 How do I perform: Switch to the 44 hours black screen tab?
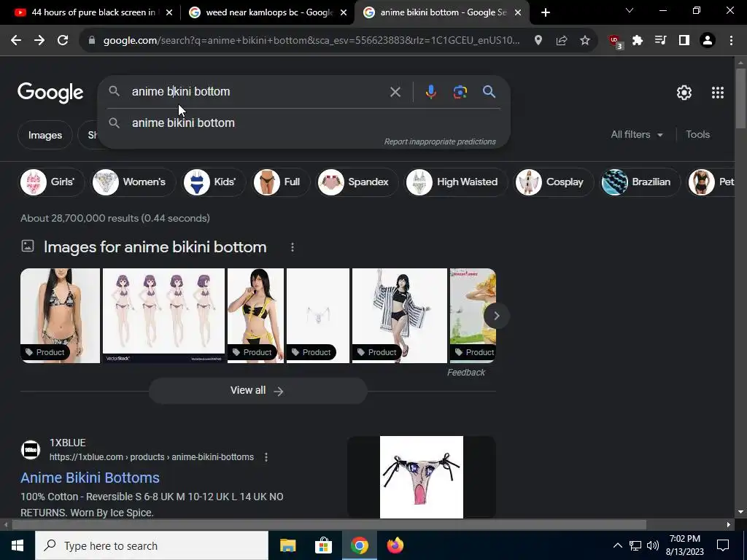93,12
